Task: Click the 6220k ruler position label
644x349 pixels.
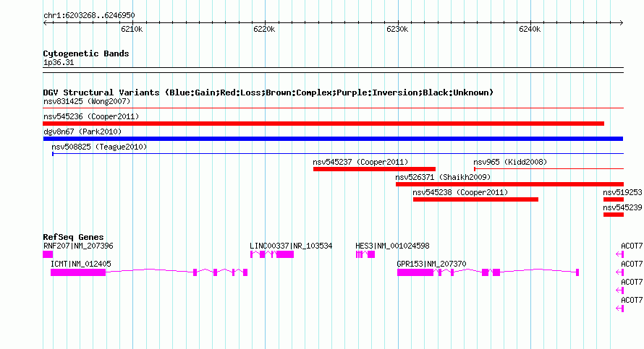Action: coord(264,29)
